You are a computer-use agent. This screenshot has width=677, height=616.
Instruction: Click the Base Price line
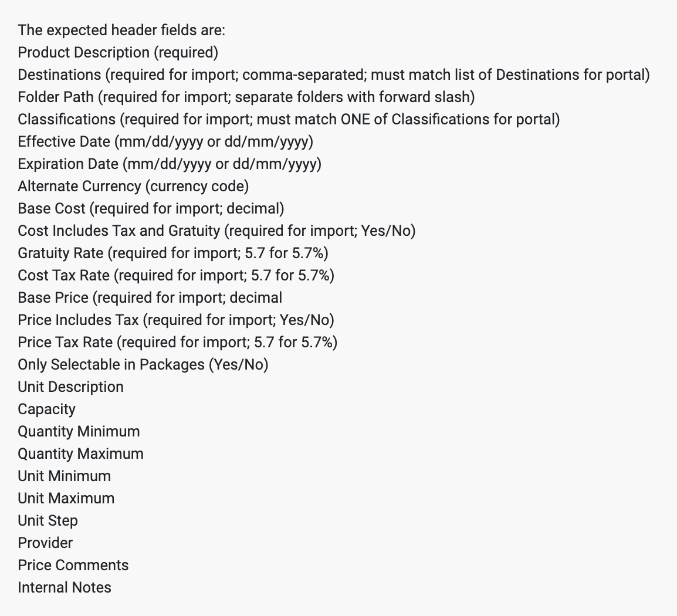(x=150, y=298)
